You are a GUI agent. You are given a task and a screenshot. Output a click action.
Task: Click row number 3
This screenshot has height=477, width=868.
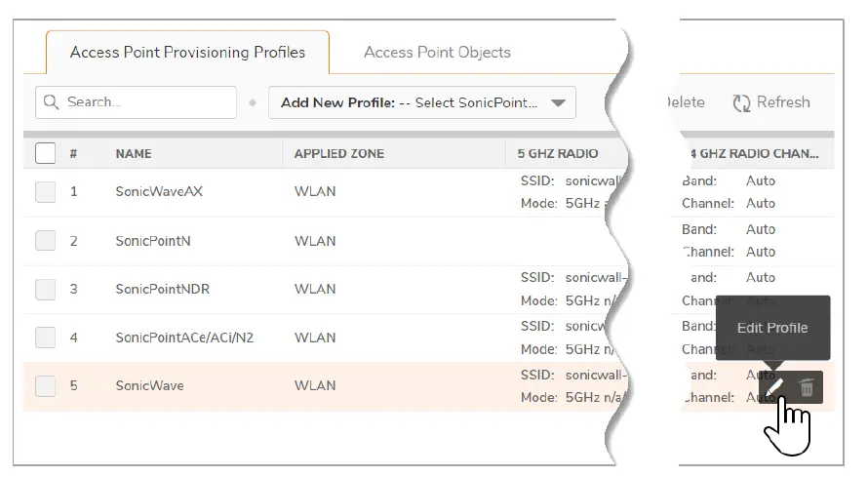pyautogui.click(x=73, y=289)
